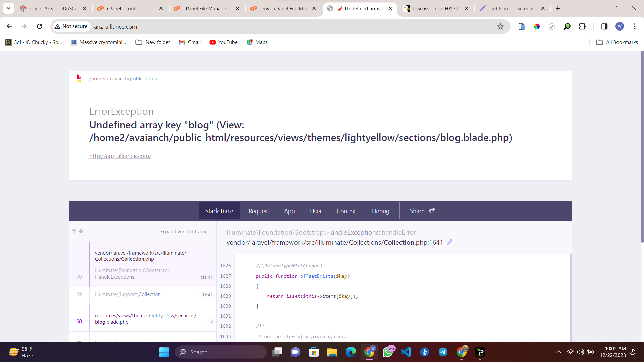Open All Bookmarks folder
Screen dimensions: 644x362
(x=617, y=42)
